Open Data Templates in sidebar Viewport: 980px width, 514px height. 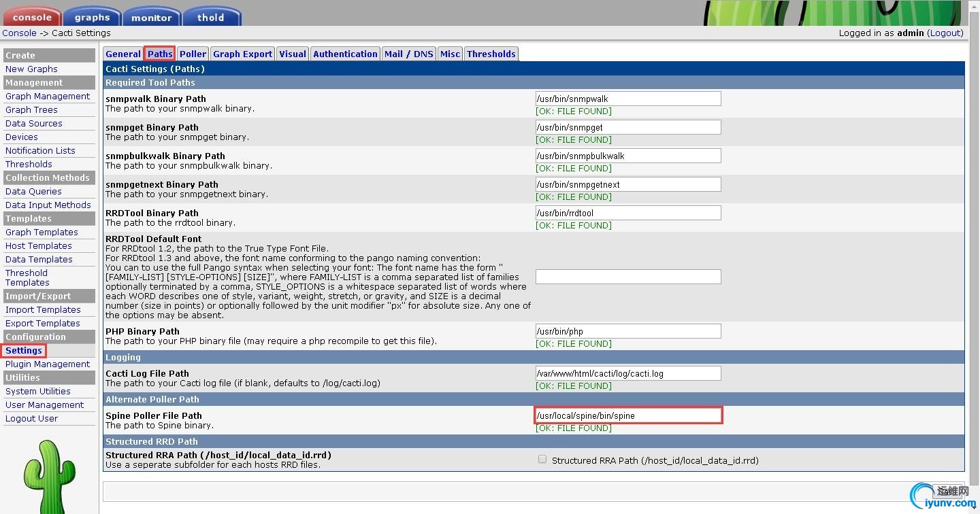[39, 259]
